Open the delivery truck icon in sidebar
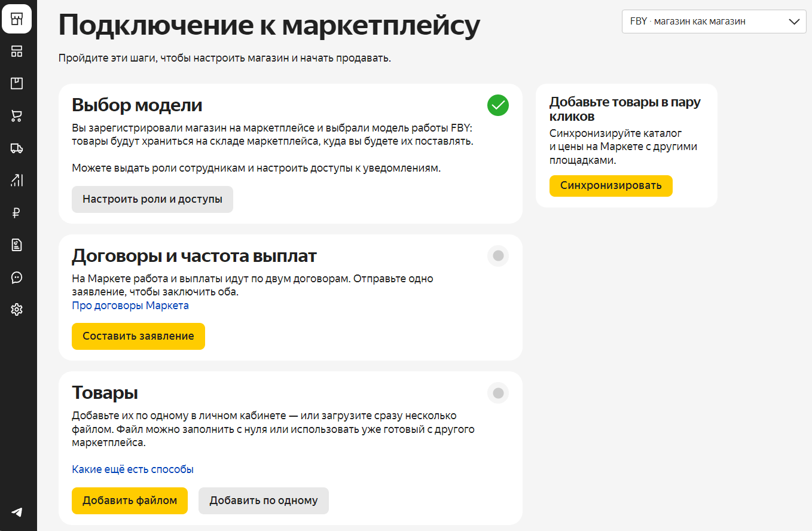 coord(17,148)
